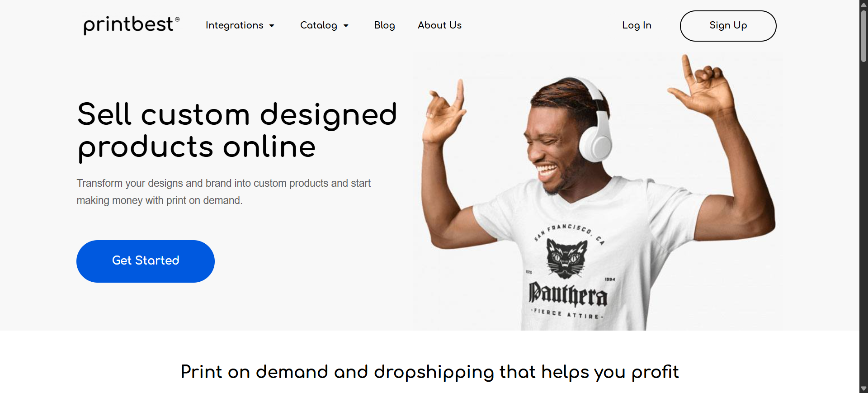
Task: Click the registered trademark symbol by logo
Action: (x=177, y=19)
